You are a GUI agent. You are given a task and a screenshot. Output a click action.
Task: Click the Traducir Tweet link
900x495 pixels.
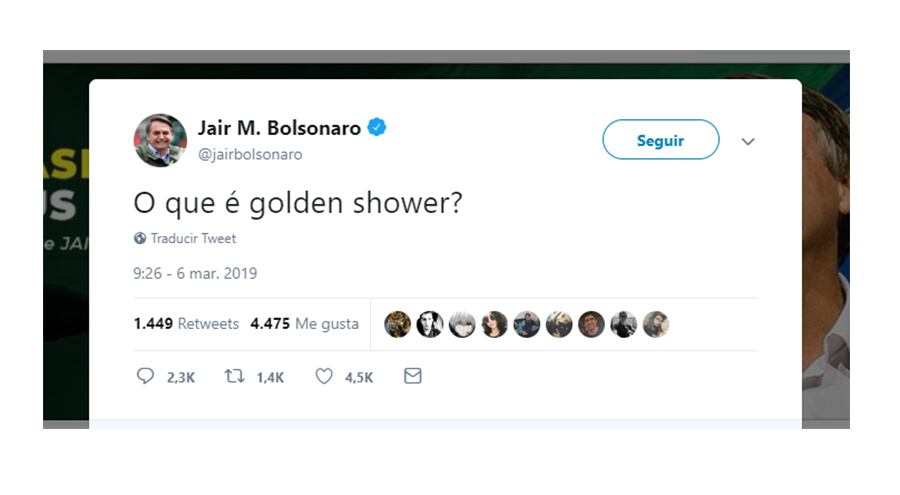point(193,239)
